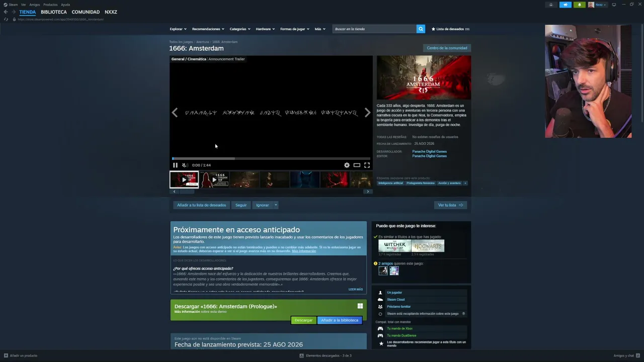Viewport: 644px width, 362px height.
Task: Expand the Más dropdown
Action: click(320, 29)
